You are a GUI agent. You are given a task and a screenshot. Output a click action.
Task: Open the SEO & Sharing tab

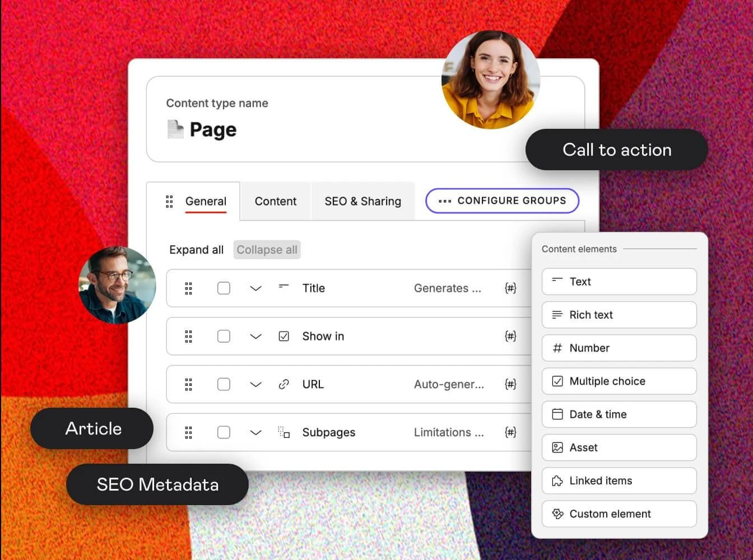click(x=362, y=202)
